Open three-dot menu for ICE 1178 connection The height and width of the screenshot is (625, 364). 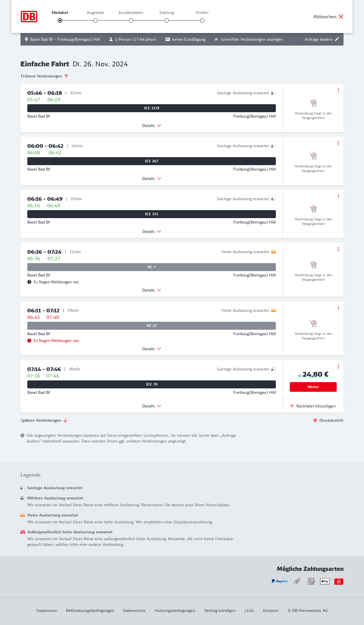[338, 90]
